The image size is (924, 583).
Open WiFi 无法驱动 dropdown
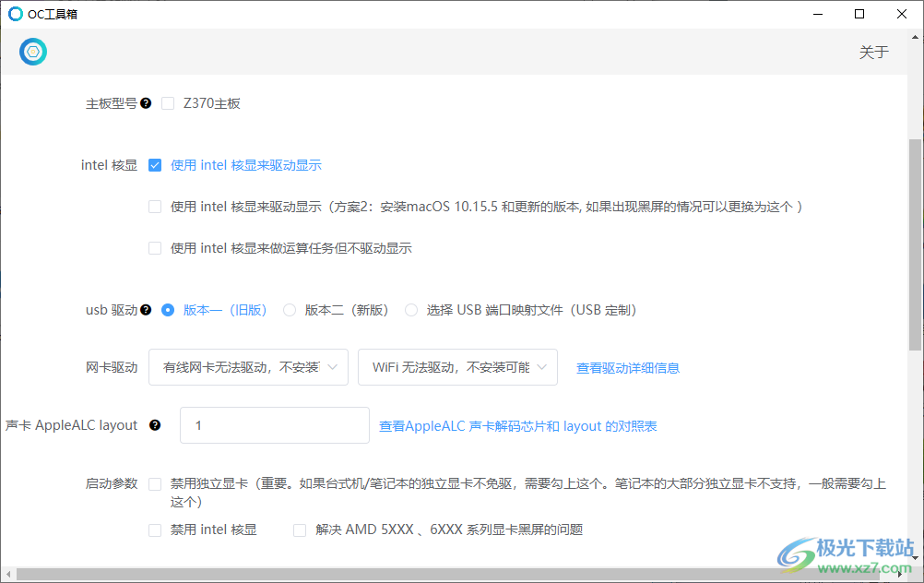pyautogui.click(x=458, y=367)
